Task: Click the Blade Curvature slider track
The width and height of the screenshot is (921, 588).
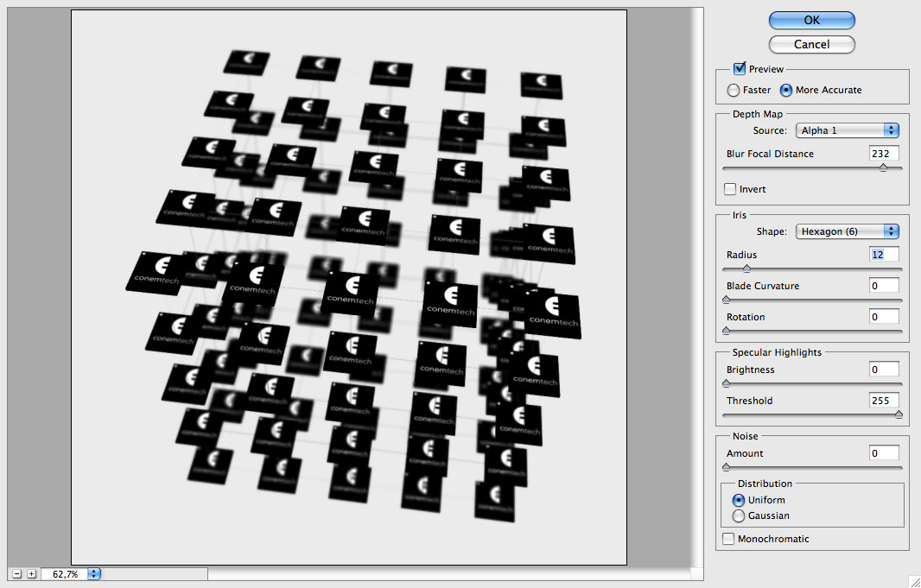Action: 810,299
